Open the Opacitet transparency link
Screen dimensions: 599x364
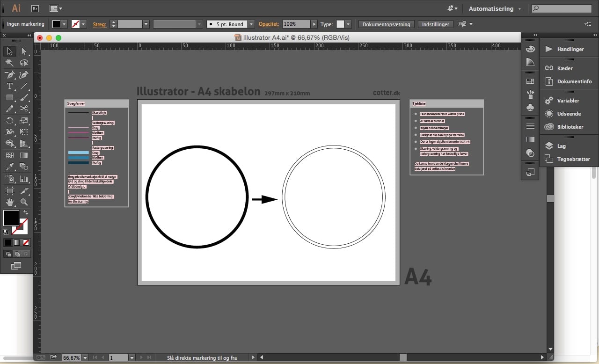click(269, 24)
